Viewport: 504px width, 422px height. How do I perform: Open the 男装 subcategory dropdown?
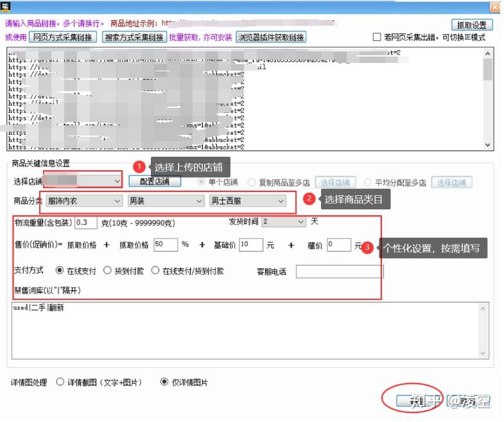tap(166, 201)
